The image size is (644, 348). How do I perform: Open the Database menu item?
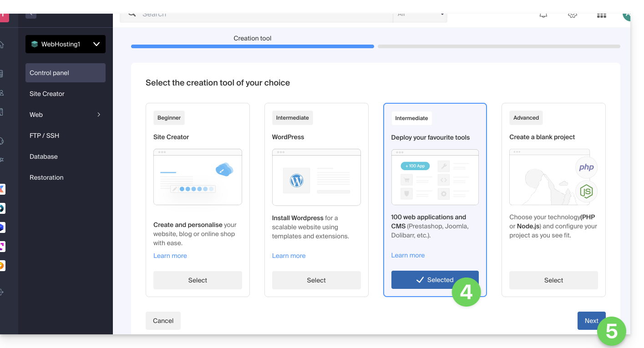44,156
